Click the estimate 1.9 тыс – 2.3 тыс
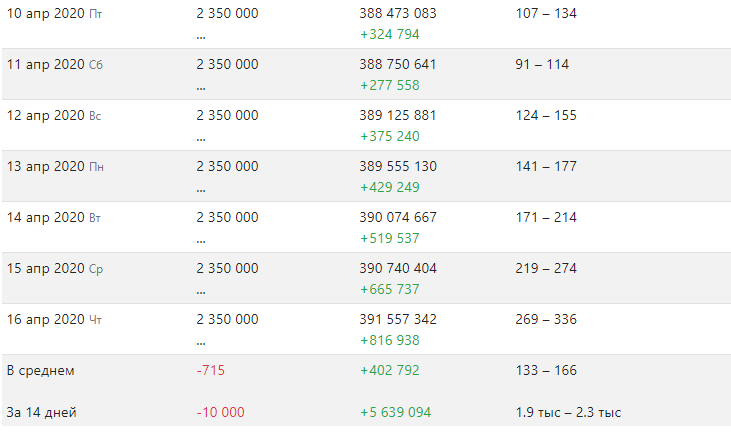The height and width of the screenshot is (440, 731). pos(568,412)
